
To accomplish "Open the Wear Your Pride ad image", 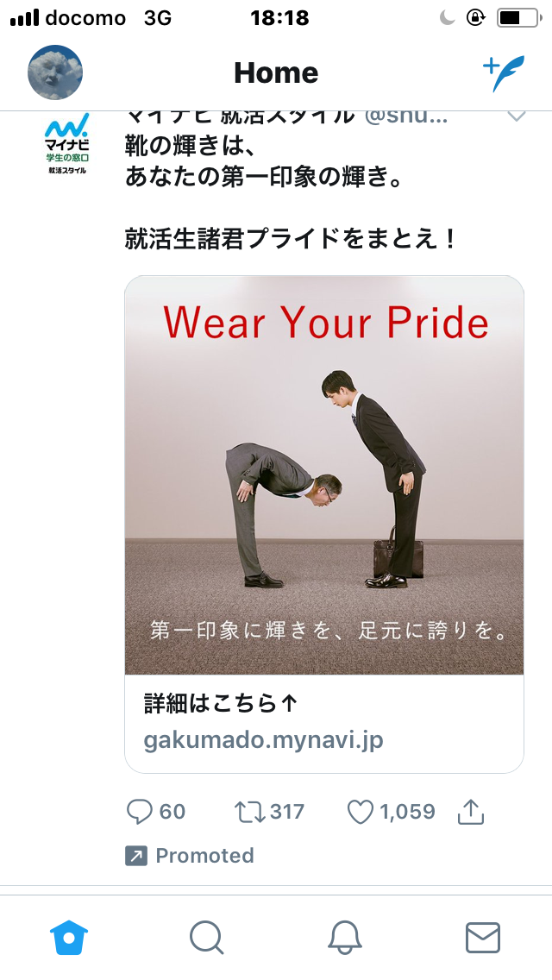I will click(x=324, y=475).
